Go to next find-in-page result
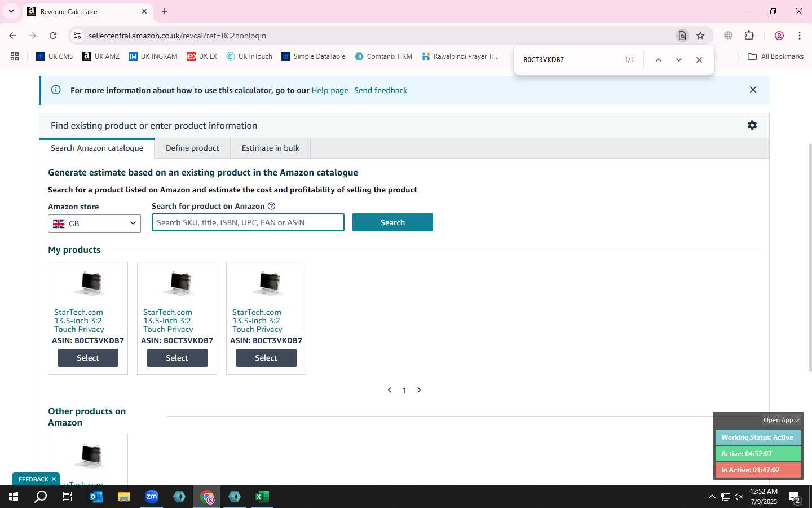This screenshot has height=508, width=812. pos(679,60)
